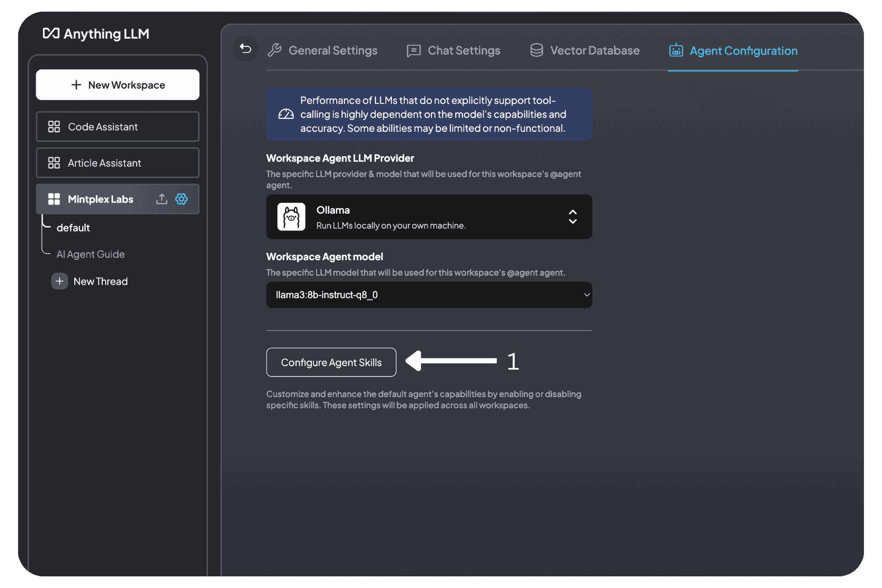The height and width of the screenshot is (588, 882).
Task: Click the New Thread plus icon
Action: click(59, 281)
